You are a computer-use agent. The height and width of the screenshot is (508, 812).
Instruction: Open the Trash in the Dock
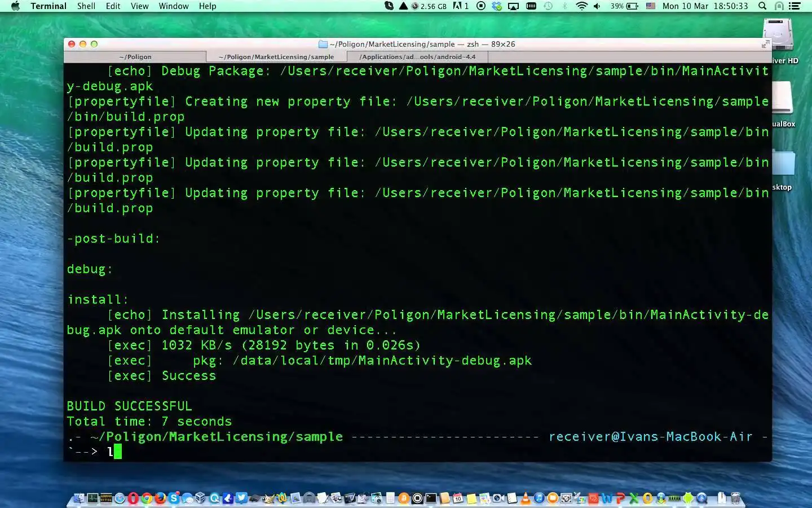tap(735, 498)
